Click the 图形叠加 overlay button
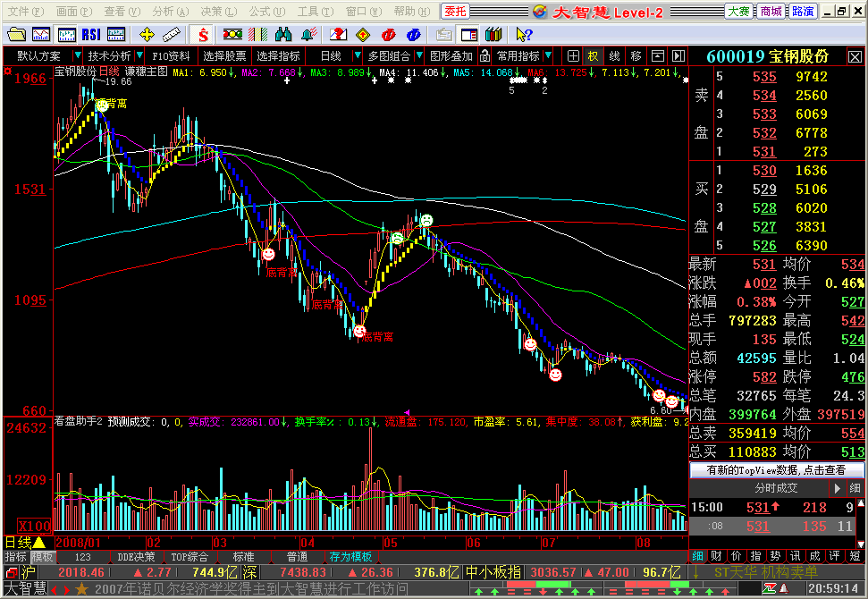Image resolution: width=868 pixels, height=599 pixels. click(451, 56)
